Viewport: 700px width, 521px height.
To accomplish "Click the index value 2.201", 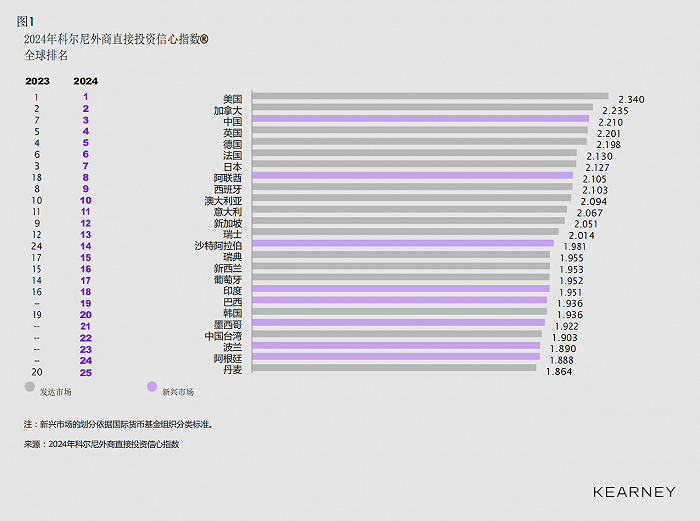I will (x=609, y=133).
